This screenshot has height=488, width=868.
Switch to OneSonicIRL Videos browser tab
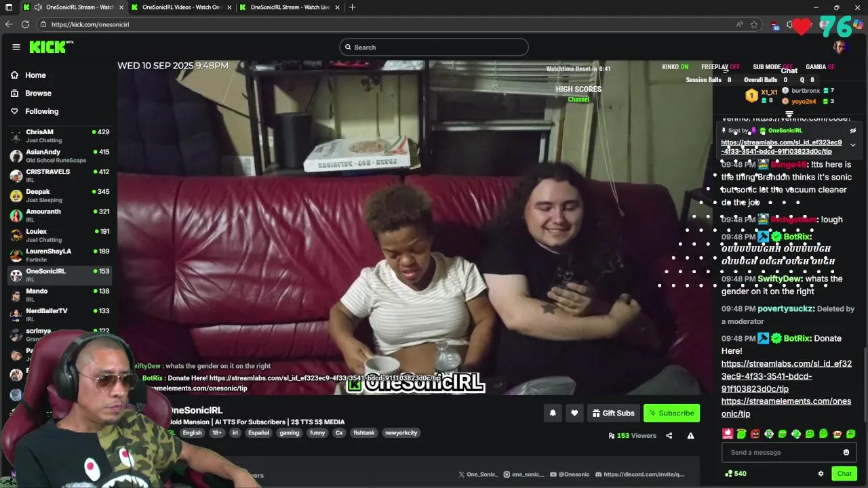pyautogui.click(x=182, y=7)
